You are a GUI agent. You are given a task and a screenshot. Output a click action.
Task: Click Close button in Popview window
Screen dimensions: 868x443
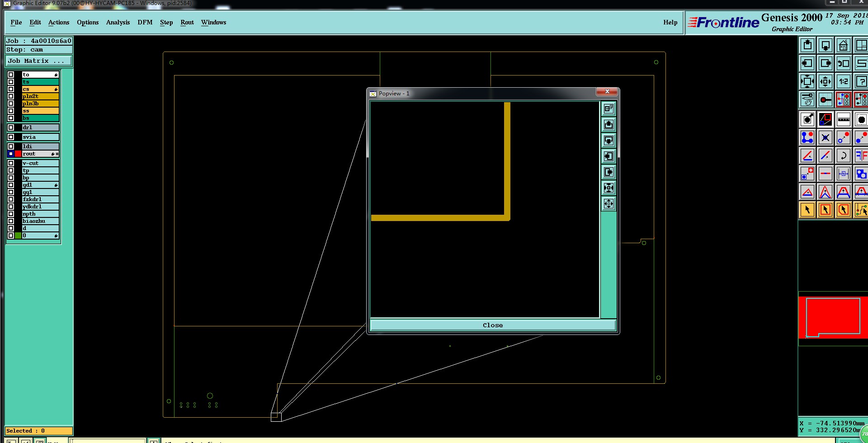(x=493, y=325)
